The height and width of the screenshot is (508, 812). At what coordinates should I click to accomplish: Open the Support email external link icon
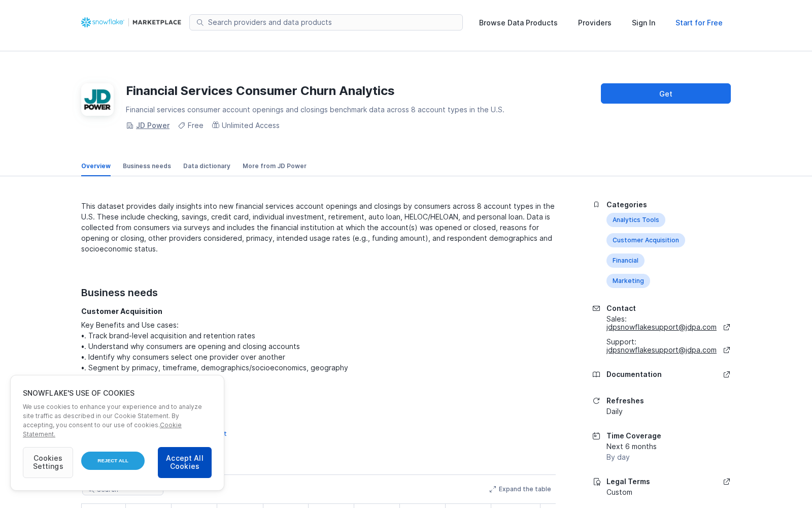coord(727,350)
